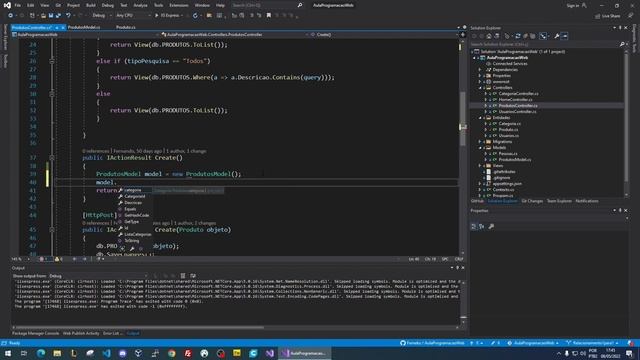
Task: Collapse the Create method at line 37
Action: click(52, 158)
